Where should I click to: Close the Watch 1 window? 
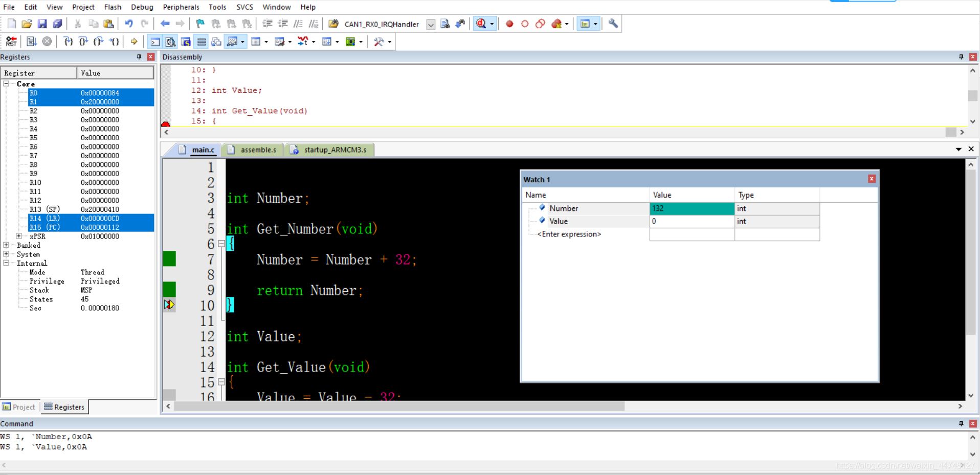(x=872, y=179)
